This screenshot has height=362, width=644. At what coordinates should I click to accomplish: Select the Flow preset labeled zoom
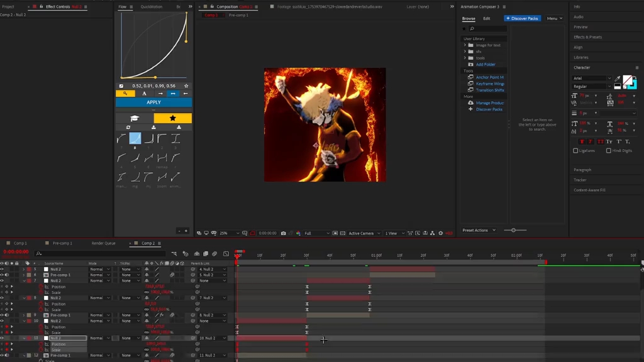(x=162, y=177)
